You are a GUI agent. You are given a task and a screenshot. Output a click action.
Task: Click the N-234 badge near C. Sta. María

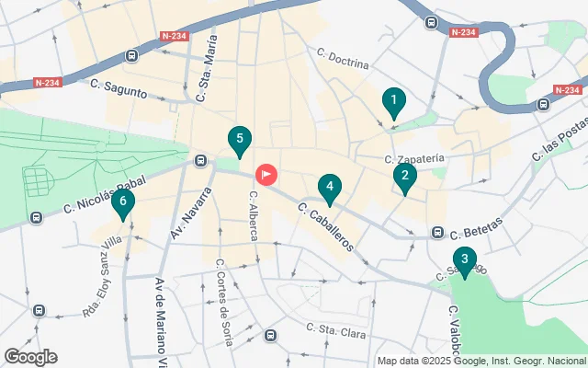(174, 36)
